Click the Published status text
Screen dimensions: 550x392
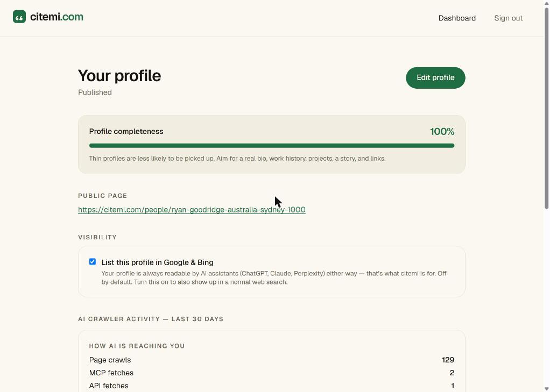[95, 92]
